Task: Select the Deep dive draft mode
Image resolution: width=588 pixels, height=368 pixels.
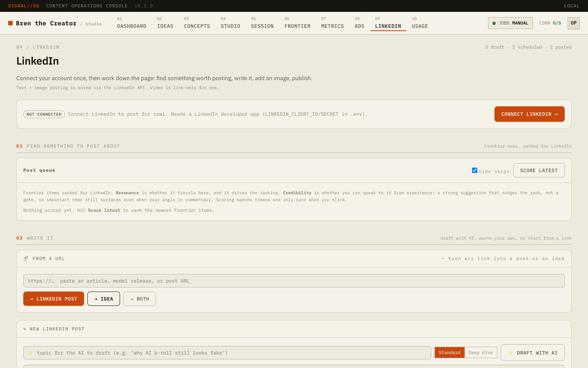Action: (x=481, y=353)
